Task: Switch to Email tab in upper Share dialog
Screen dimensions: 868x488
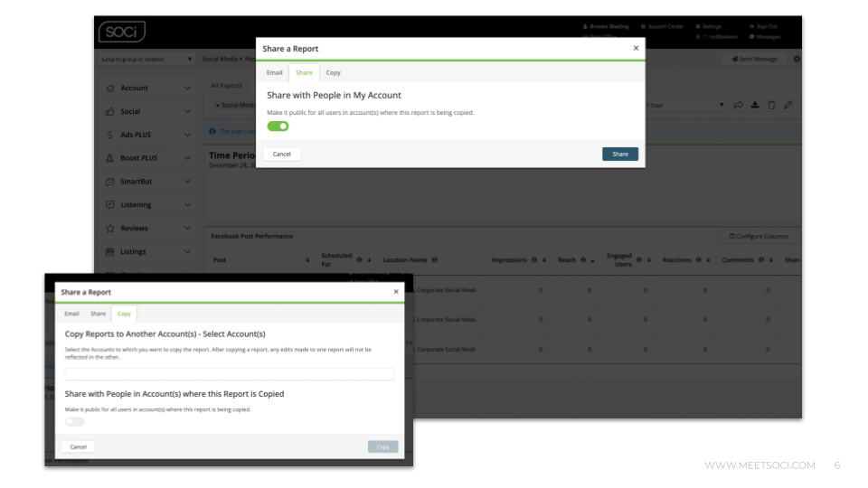Action: pyautogui.click(x=274, y=72)
